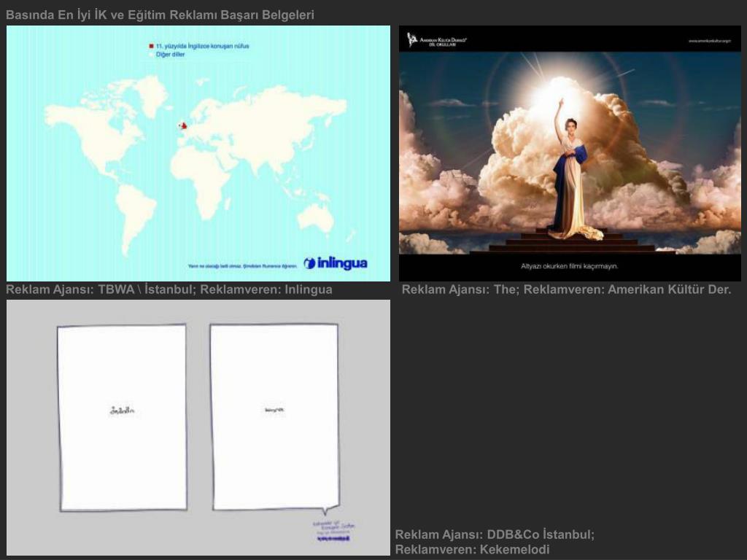Viewport: 747px width, 560px height.
Task: Click the 'Diğer diller' legend label
Action: [x=170, y=54]
